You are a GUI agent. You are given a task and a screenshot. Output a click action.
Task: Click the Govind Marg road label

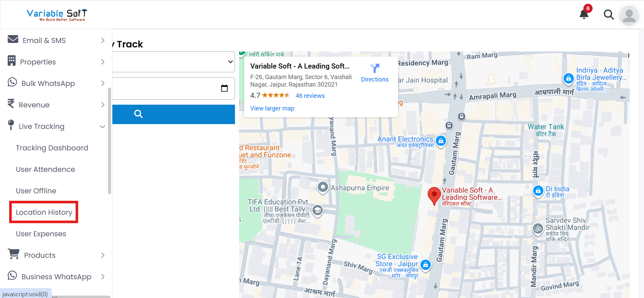[560, 286]
